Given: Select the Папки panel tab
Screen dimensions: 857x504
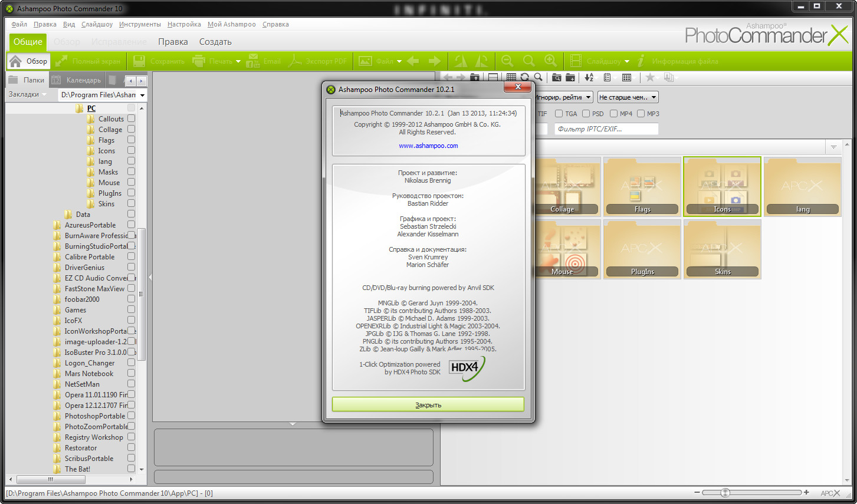Looking at the screenshot, I should point(28,80).
